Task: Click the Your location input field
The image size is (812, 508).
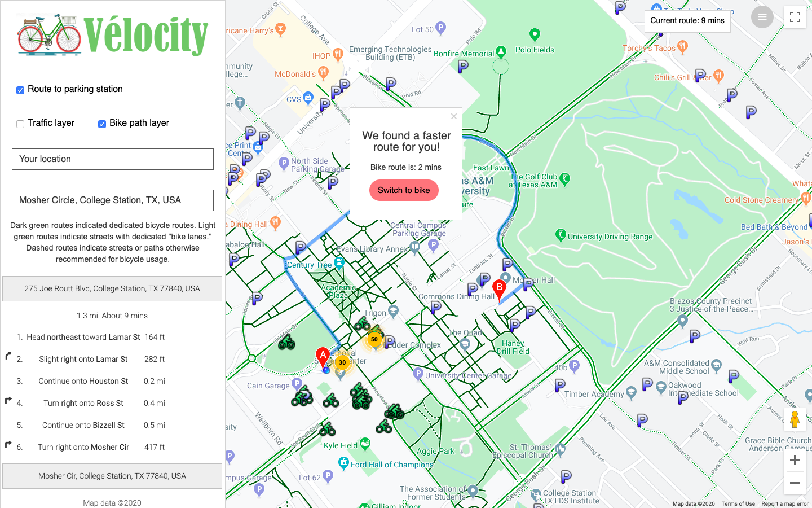Action: point(113,159)
